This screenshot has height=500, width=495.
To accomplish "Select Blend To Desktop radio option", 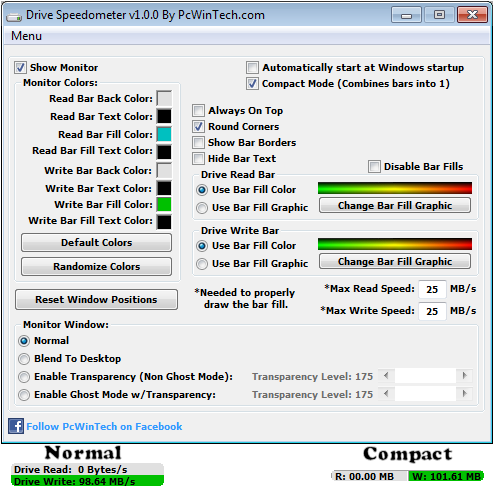I will (x=24, y=359).
